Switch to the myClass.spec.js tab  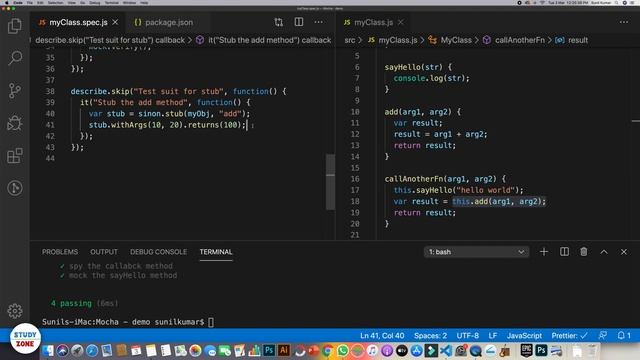(78, 22)
